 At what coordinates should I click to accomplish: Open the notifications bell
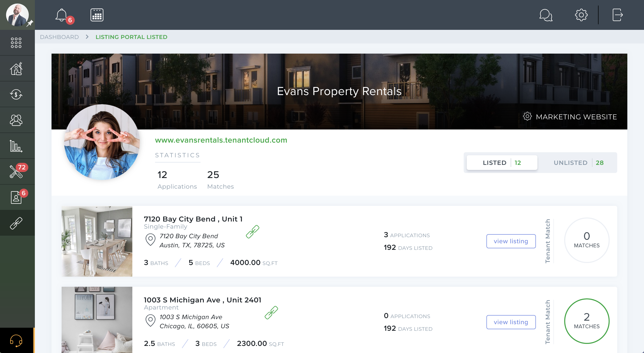[x=61, y=15]
